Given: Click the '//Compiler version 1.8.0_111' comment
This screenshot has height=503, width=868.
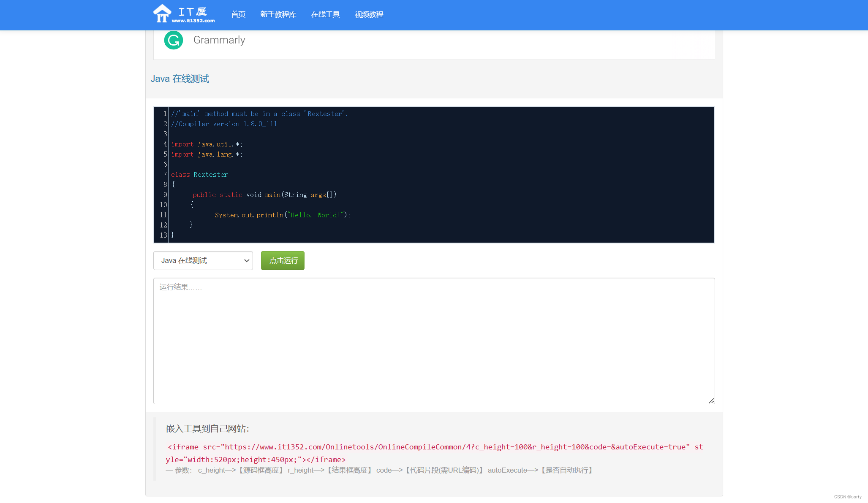Looking at the screenshot, I should pos(224,124).
